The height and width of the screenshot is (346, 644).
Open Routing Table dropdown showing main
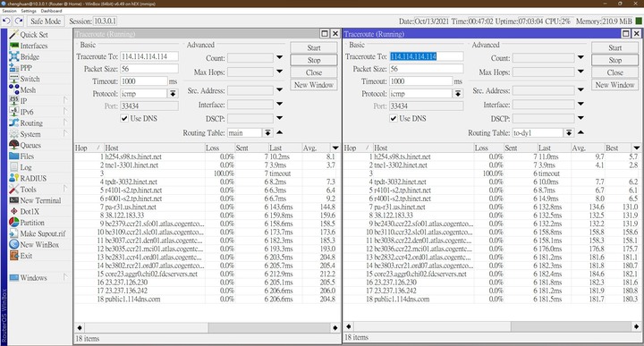pyautogui.click(x=267, y=132)
